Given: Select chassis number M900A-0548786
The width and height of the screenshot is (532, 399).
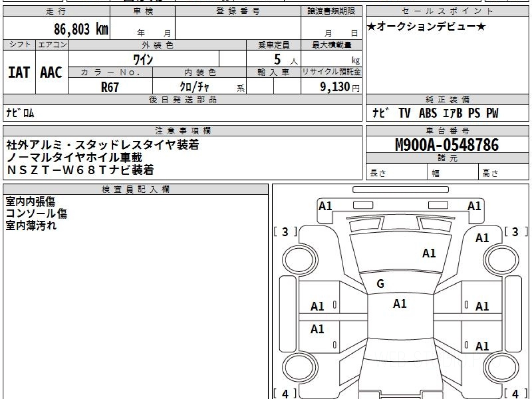Looking at the screenshot, I should click(x=447, y=145).
